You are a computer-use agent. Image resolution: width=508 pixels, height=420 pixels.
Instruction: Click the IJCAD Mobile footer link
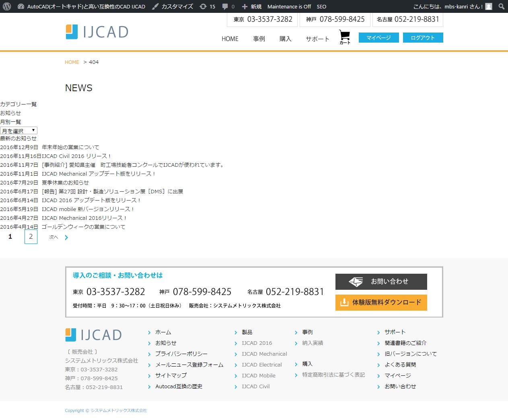tap(259, 376)
